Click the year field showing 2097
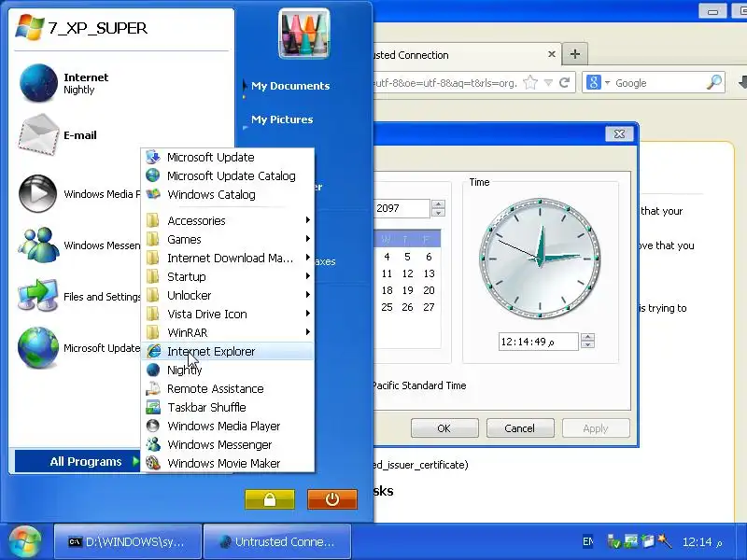 [x=402, y=208]
